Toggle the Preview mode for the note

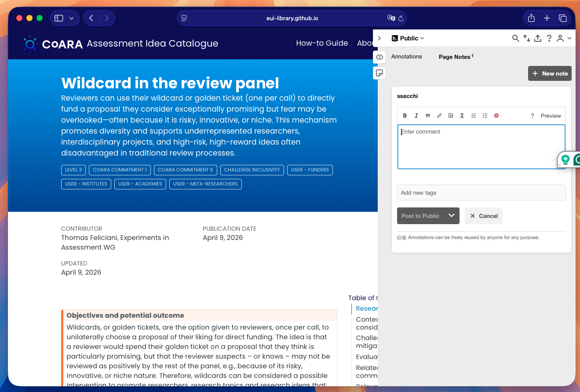tap(551, 116)
